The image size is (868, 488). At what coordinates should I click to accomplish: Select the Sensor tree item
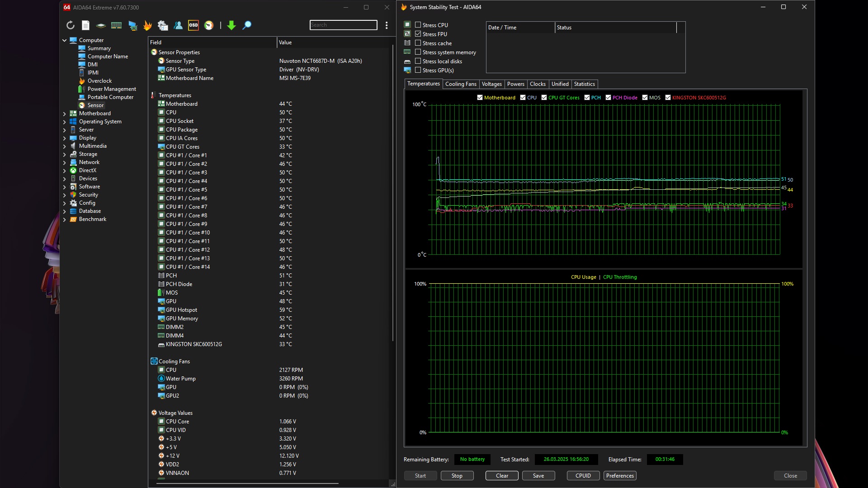(x=95, y=105)
